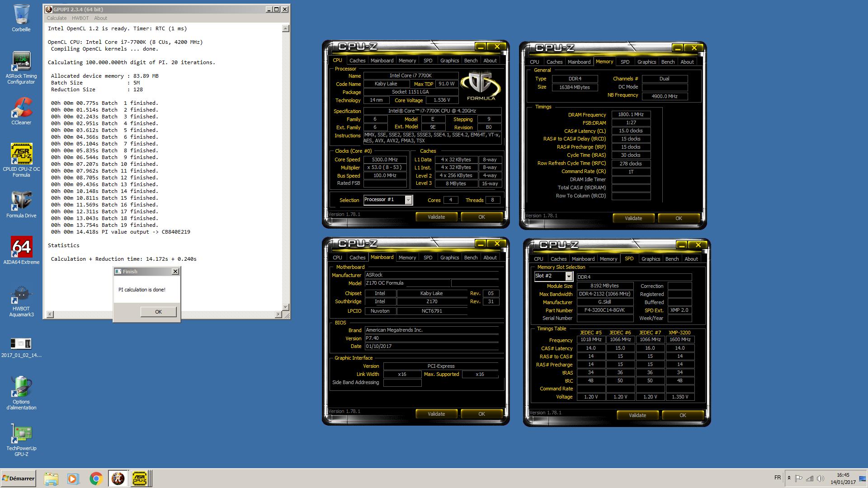
Task: Open CCleaner desktop shortcut
Action: [x=21, y=111]
